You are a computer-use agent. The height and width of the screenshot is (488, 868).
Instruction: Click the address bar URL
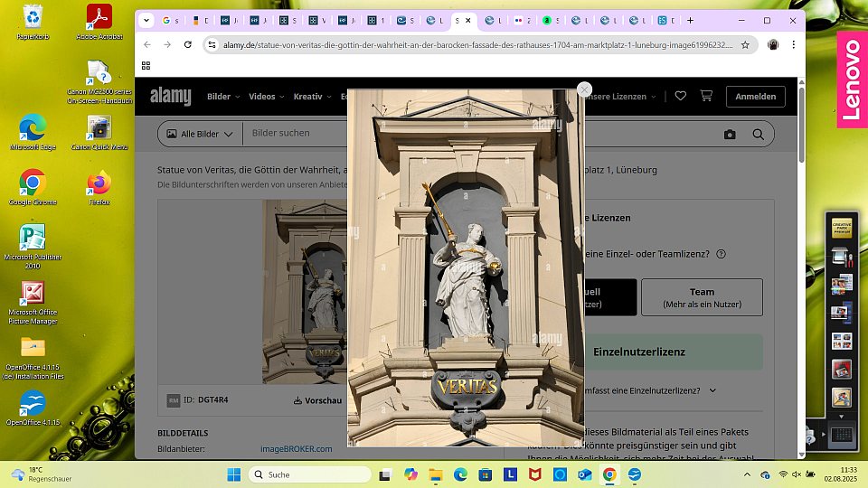(x=477, y=45)
